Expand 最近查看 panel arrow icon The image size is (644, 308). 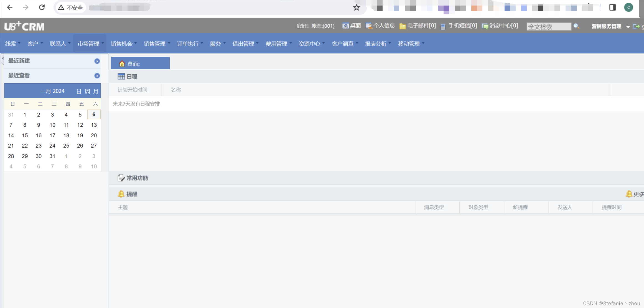click(97, 76)
